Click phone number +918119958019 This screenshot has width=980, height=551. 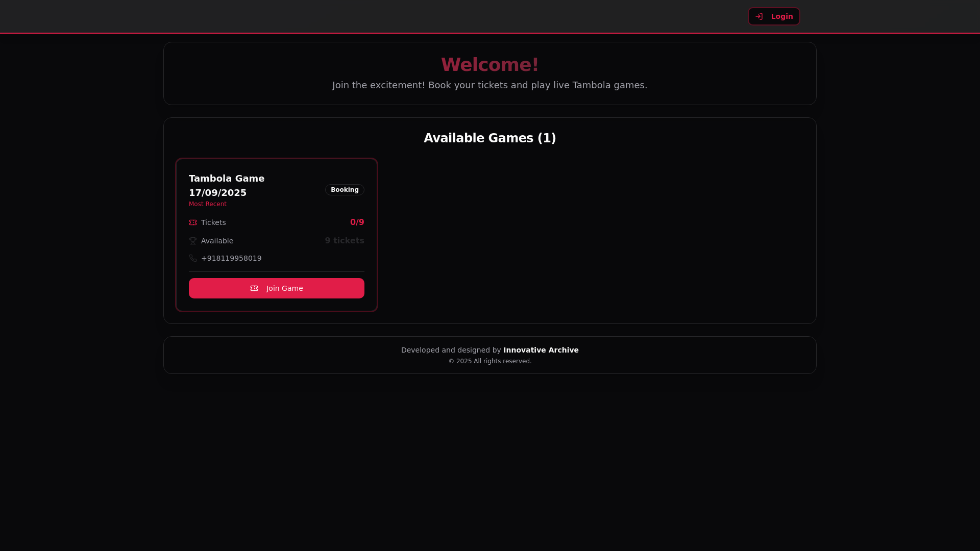point(231,258)
